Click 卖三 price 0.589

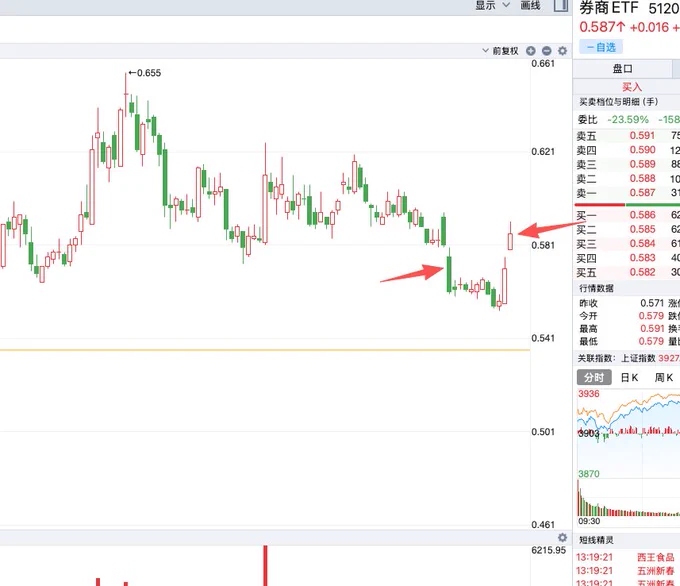[642, 164]
